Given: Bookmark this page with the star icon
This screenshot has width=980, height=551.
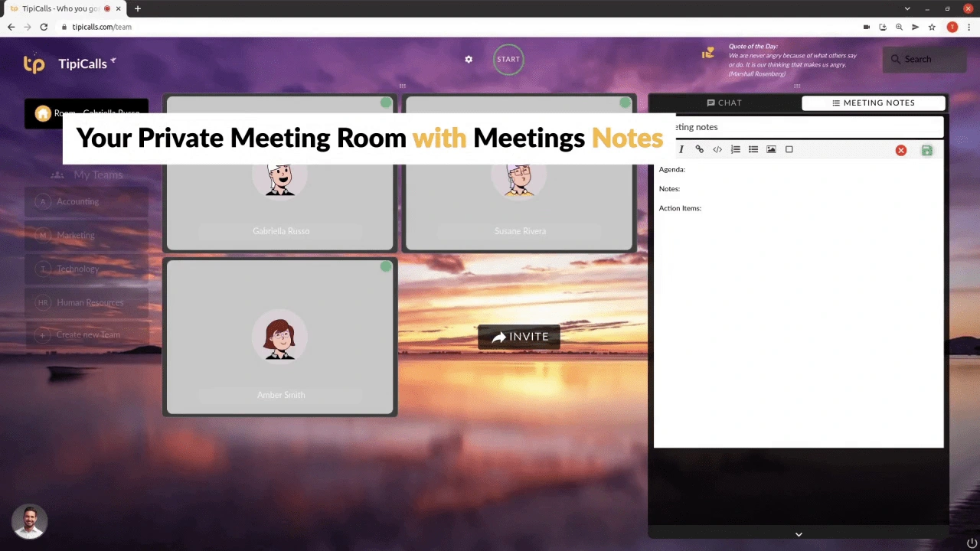Looking at the screenshot, I should (932, 27).
